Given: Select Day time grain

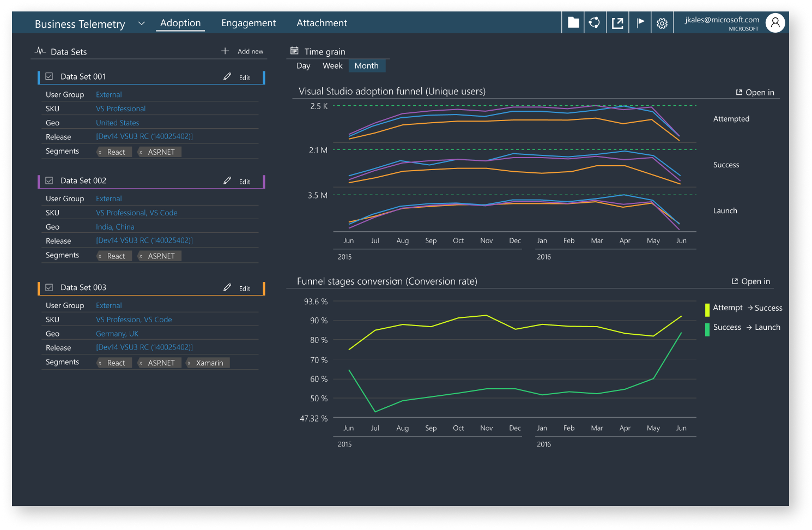Looking at the screenshot, I should pyautogui.click(x=304, y=66).
